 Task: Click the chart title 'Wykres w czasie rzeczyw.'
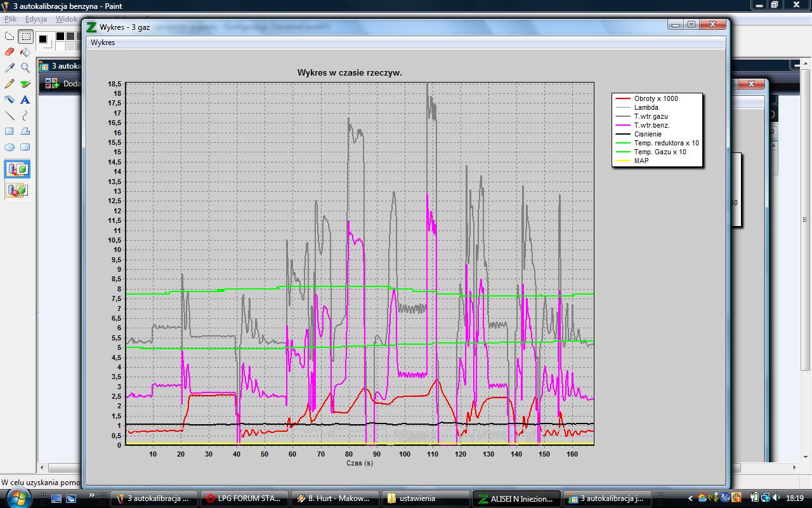350,72
